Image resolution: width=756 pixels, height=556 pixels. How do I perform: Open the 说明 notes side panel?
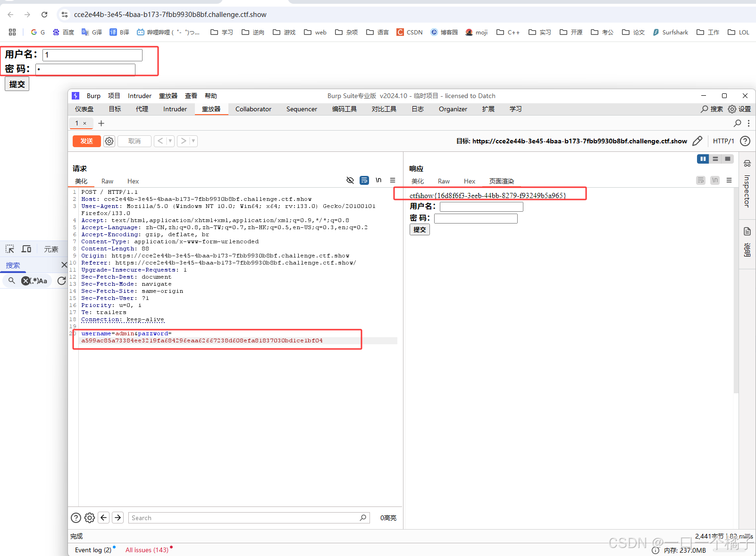(747, 241)
